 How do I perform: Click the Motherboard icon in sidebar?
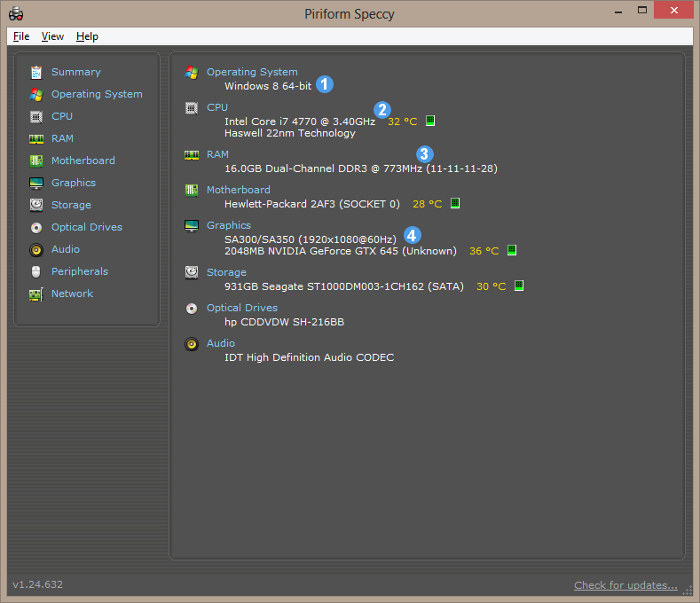tap(36, 161)
